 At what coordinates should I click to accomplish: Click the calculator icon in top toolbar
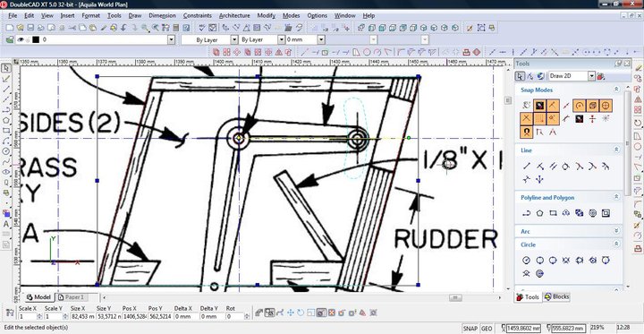click(x=176, y=28)
